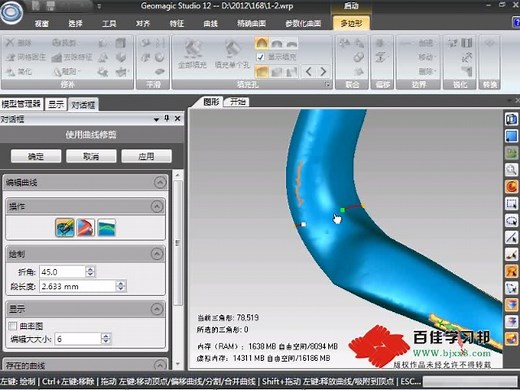Click the blue square view icon in right toolbar
520x390 pixels.
click(511, 136)
